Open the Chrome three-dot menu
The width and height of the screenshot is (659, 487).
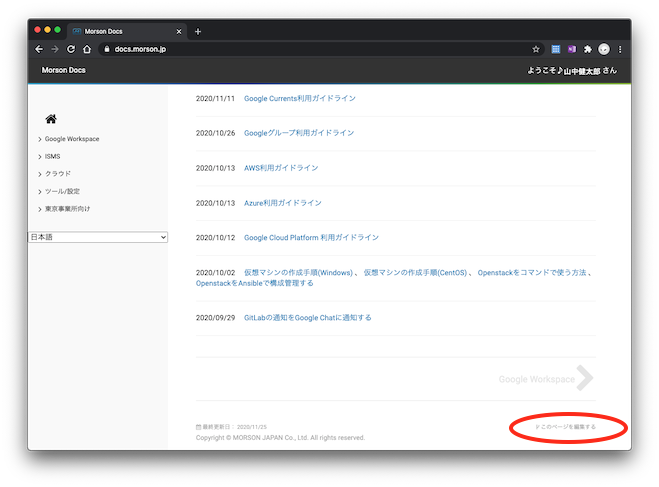620,49
